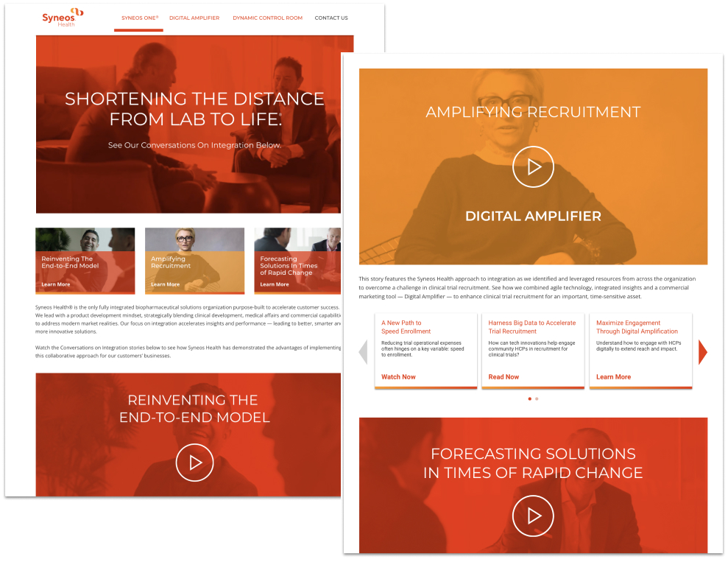This screenshot has height=562, width=728.
Task: Click 'Understand how to engage with HCPs' text
Action: click(x=638, y=346)
